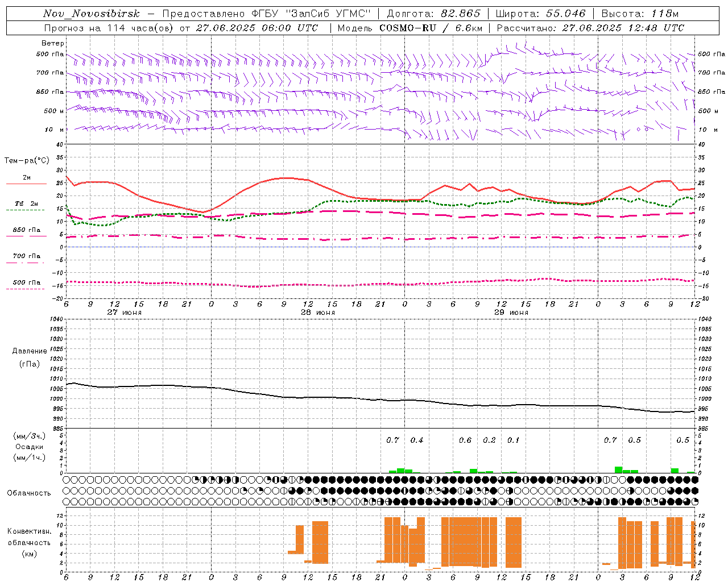Image resolution: width=728 pixels, height=582 pixels.
Task: Click the Nov_Novosibirsk station title
Action: tap(91, 14)
